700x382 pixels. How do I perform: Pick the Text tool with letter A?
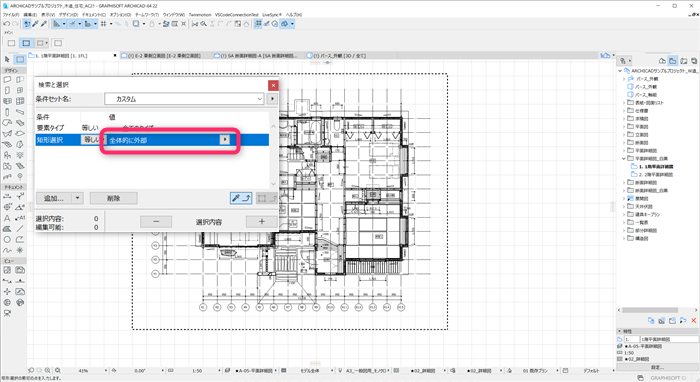pos(7,218)
